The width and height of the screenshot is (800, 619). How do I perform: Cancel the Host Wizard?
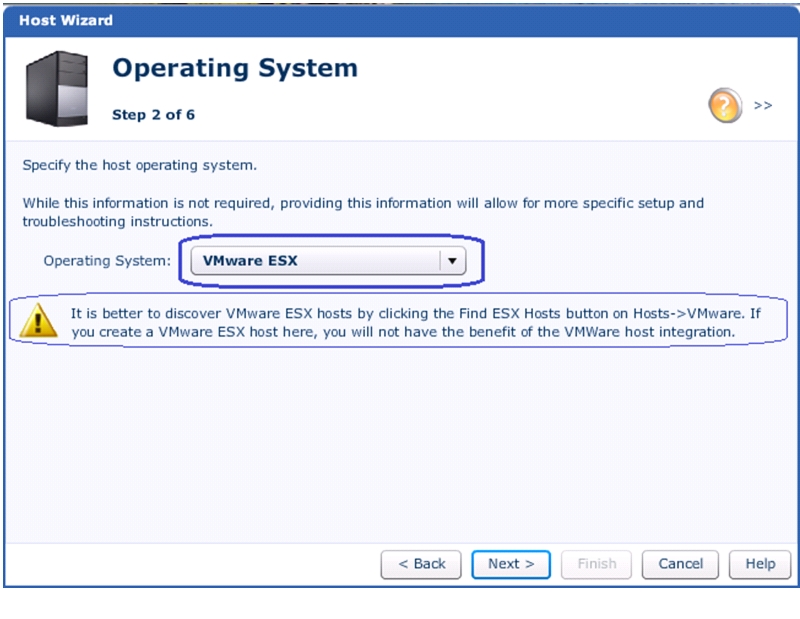pyautogui.click(x=680, y=564)
